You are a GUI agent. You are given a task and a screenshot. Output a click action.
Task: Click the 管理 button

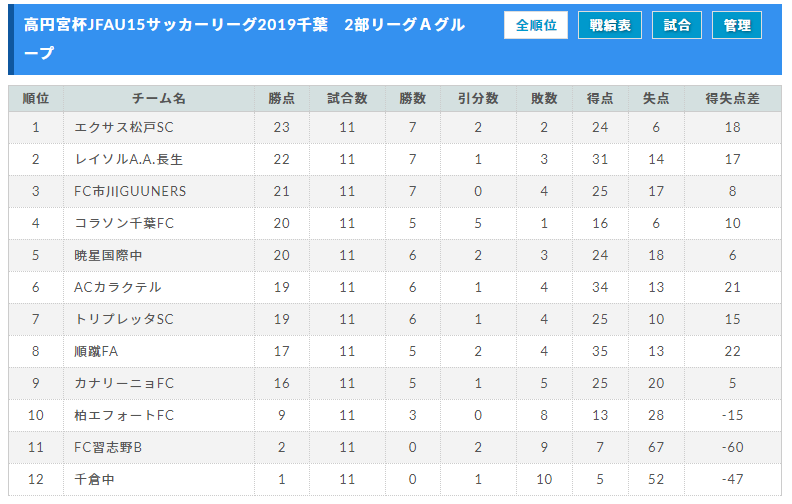[736, 25]
